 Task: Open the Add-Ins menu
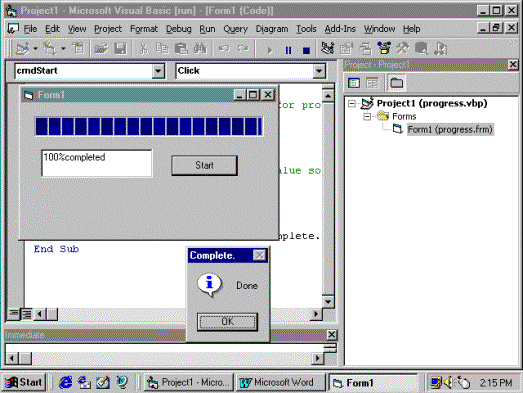340,29
